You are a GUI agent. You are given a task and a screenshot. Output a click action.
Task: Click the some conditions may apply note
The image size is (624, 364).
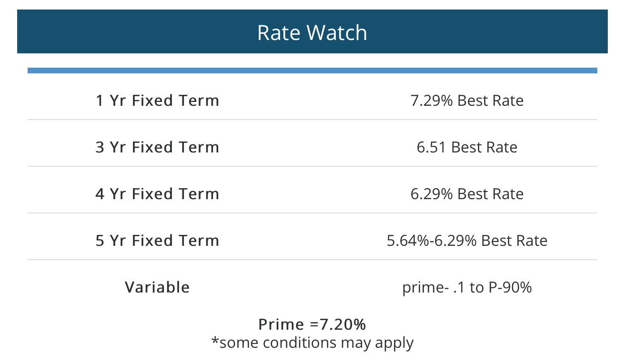pos(312,343)
